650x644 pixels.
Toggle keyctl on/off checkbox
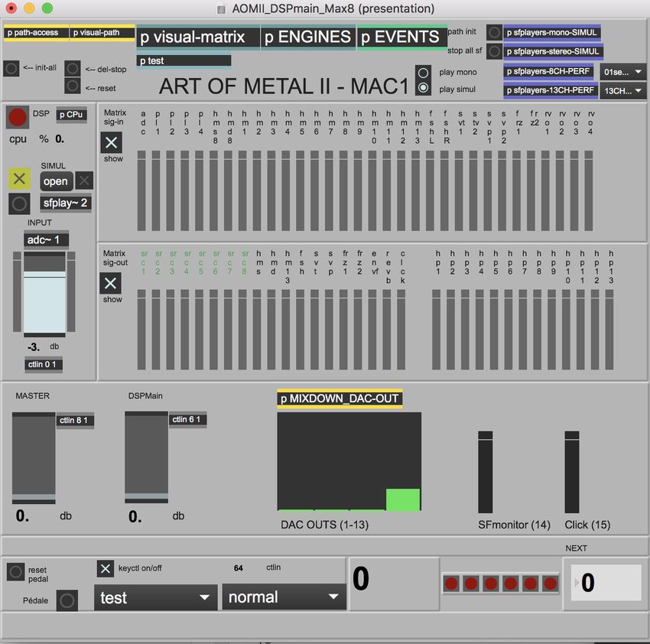[x=106, y=568]
